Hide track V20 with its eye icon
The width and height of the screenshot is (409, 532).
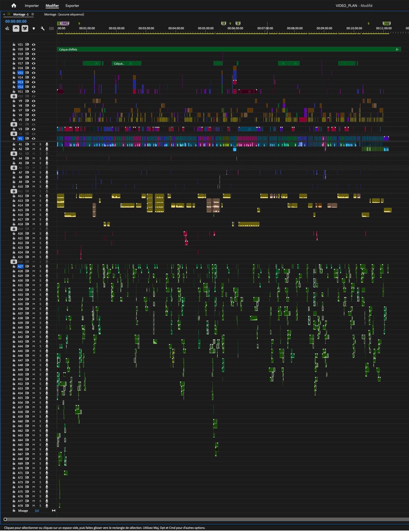tap(33, 49)
